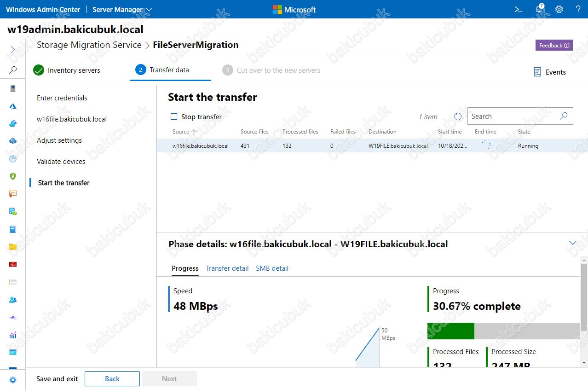The image size is (588, 390).
Task: Open the w16file.bakicubuk.local step in the left pane
Action: [x=72, y=119]
